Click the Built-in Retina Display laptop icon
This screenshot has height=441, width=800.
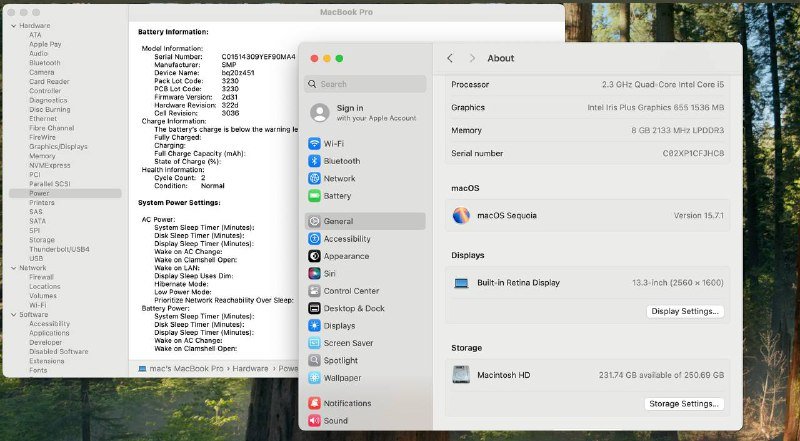(x=461, y=282)
